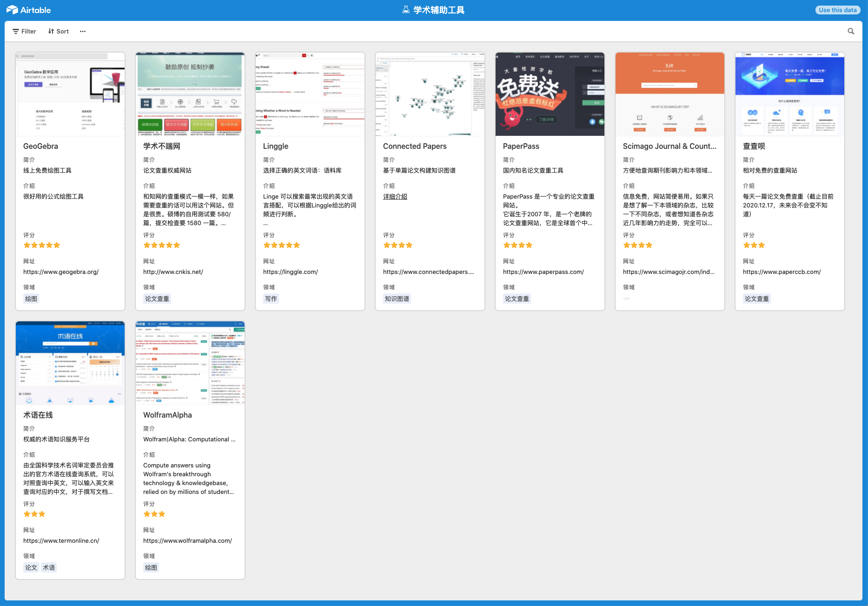
Task: Click the four-star rating on PaperPass card
Action: click(518, 245)
